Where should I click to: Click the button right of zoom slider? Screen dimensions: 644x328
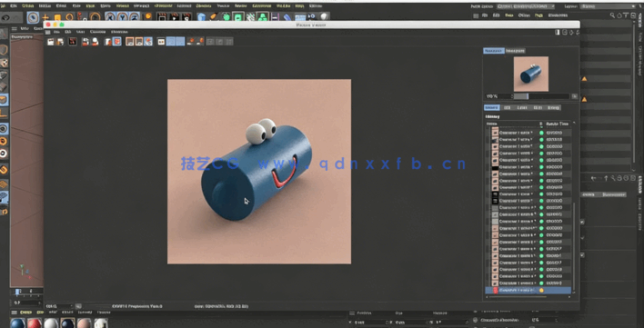tap(574, 96)
